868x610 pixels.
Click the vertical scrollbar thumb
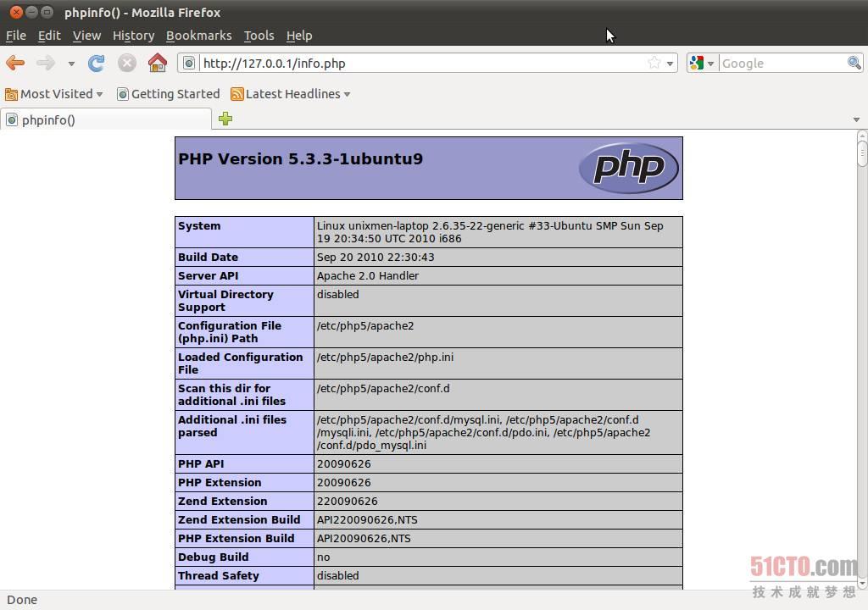[862, 153]
